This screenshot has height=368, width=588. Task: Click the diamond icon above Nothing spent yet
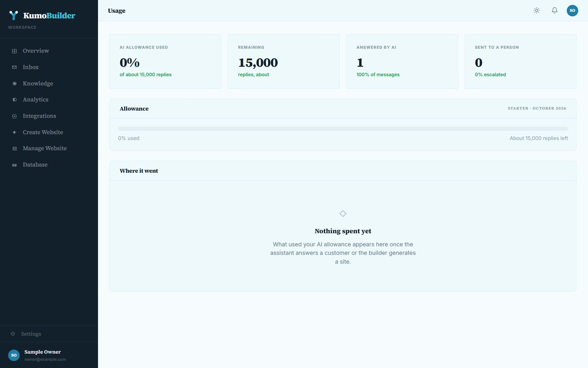(x=343, y=214)
